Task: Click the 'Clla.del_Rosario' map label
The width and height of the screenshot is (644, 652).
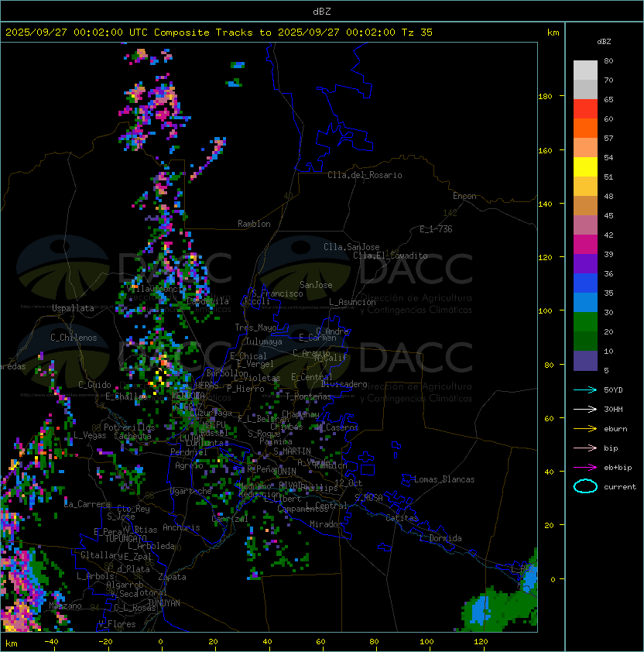Action: pos(365,175)
